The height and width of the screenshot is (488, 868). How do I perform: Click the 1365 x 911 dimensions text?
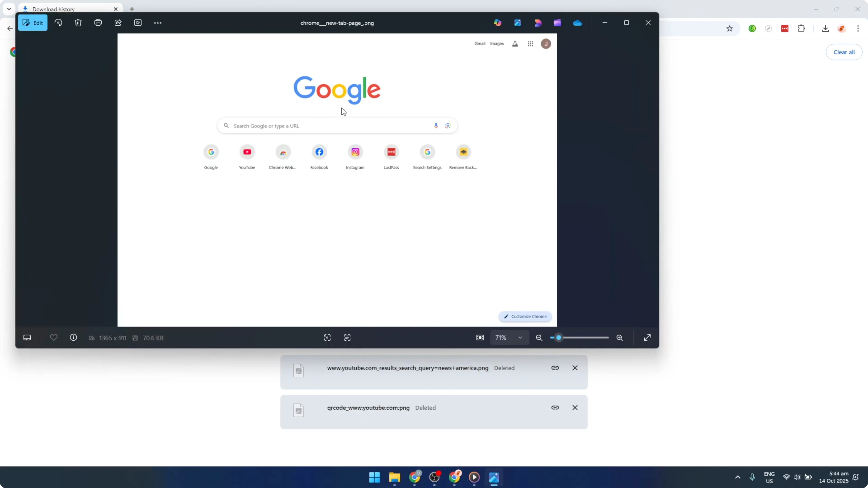[x=113, y=338]
